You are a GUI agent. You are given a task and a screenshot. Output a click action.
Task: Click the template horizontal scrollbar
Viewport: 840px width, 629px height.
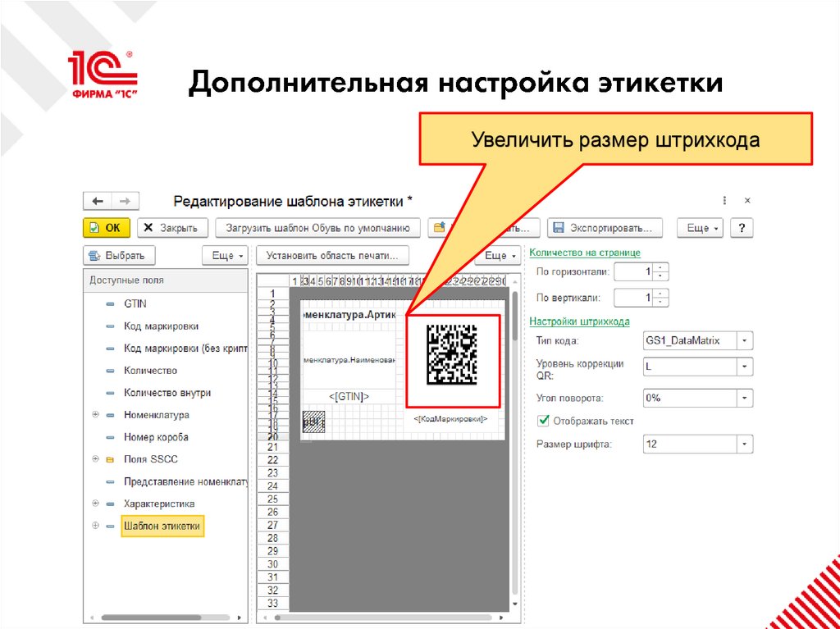pos(383,618)
